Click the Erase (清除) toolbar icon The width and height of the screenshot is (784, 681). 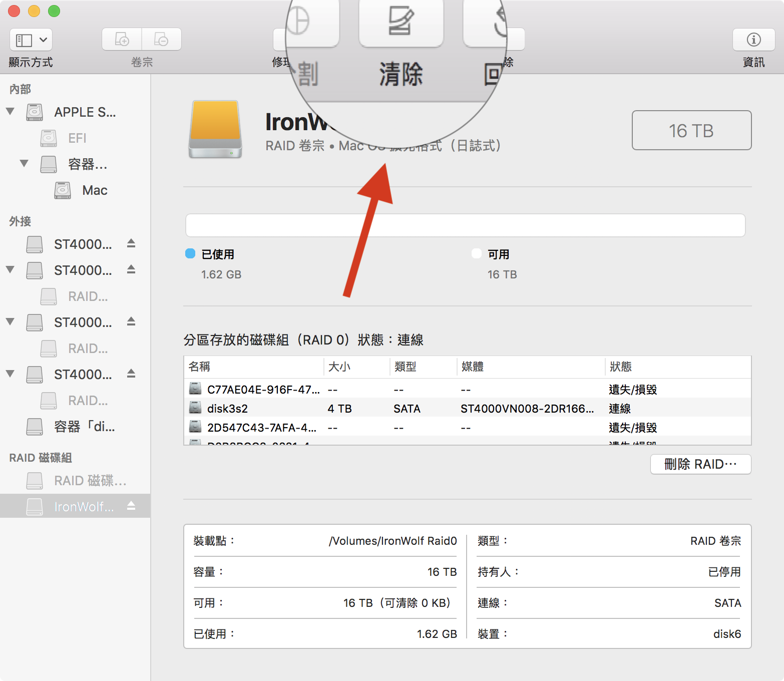click(401, 23)
